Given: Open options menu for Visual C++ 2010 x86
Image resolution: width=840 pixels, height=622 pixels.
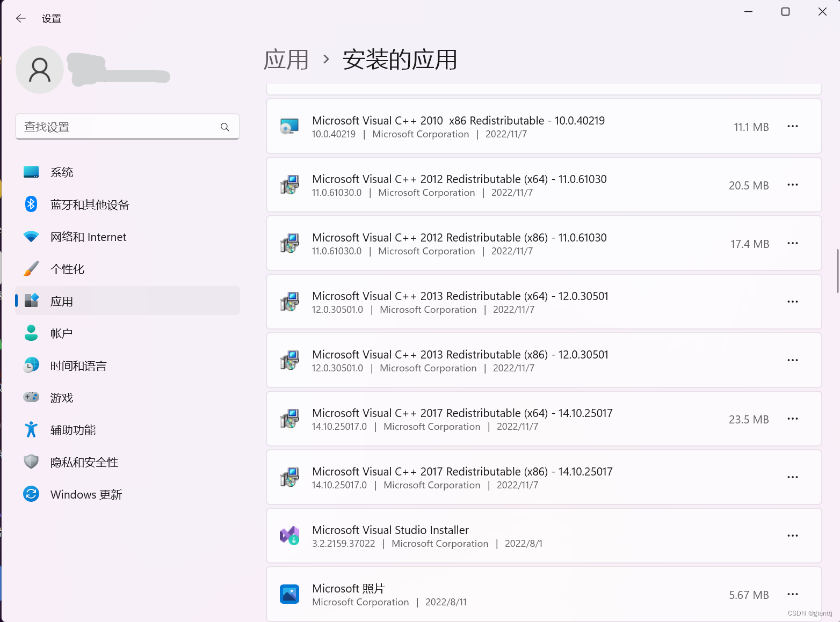Looking at the screenshot, I should (792, 126).
